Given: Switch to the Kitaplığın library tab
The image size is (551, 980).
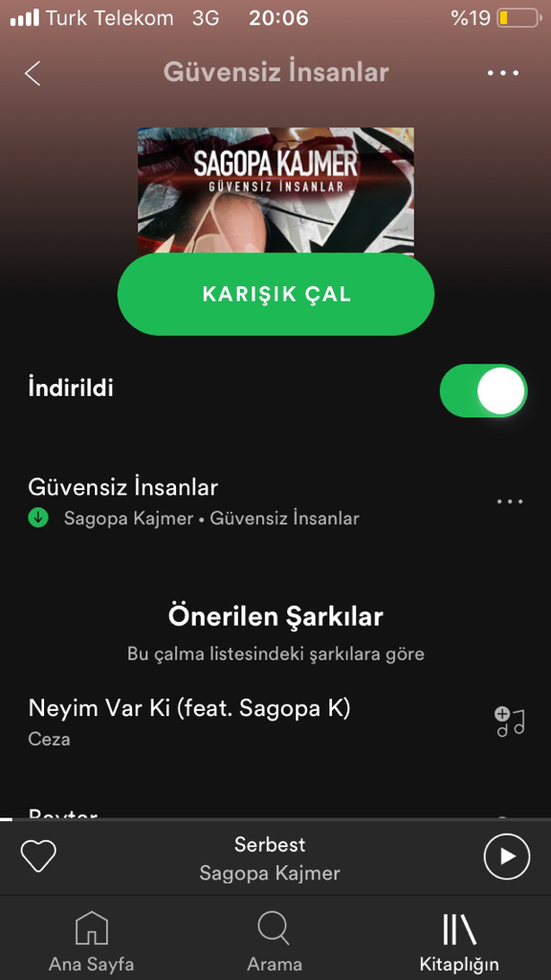Looking at the screenshot, I should click(459, 941).
